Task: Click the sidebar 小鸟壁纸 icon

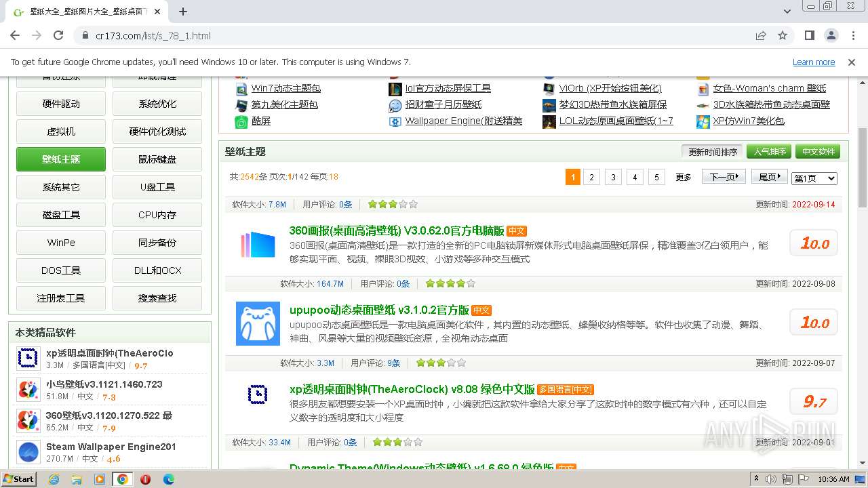Action: (x=28, y=390)
